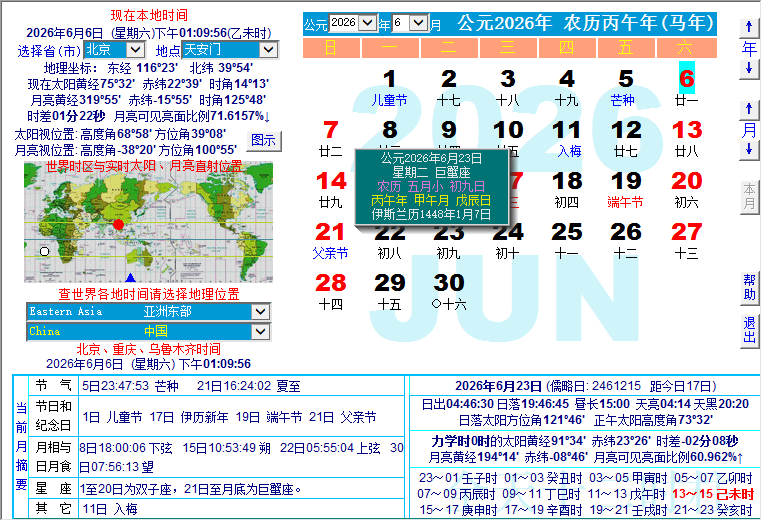This screenshot has height=521, width=762.
Task: Select June 27 十三
Action: click(687, 241)
